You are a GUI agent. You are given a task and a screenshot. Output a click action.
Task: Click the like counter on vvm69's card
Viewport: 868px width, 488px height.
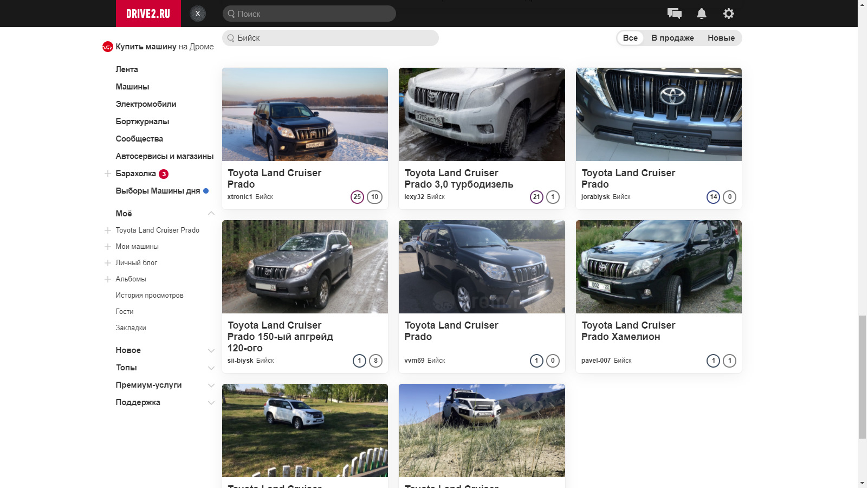tap(536, 361)
